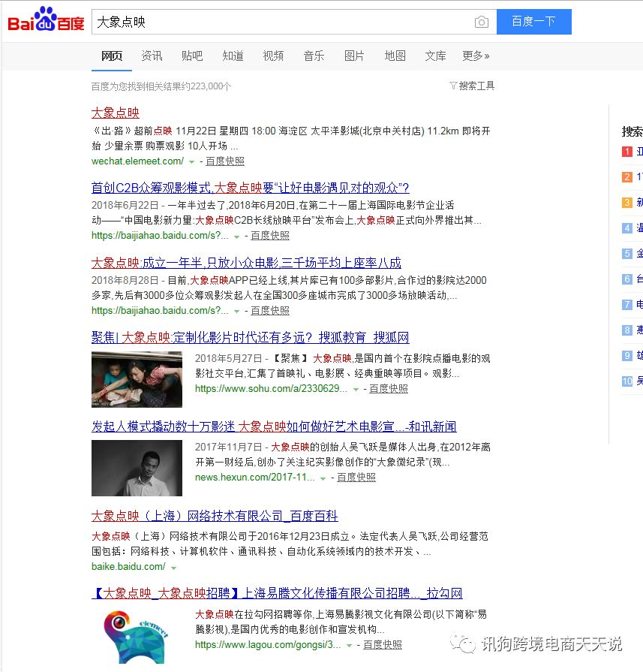Click the https://www.sohu.com green URL
This screenshot has height=672, width=643.
tap(271, 389)
